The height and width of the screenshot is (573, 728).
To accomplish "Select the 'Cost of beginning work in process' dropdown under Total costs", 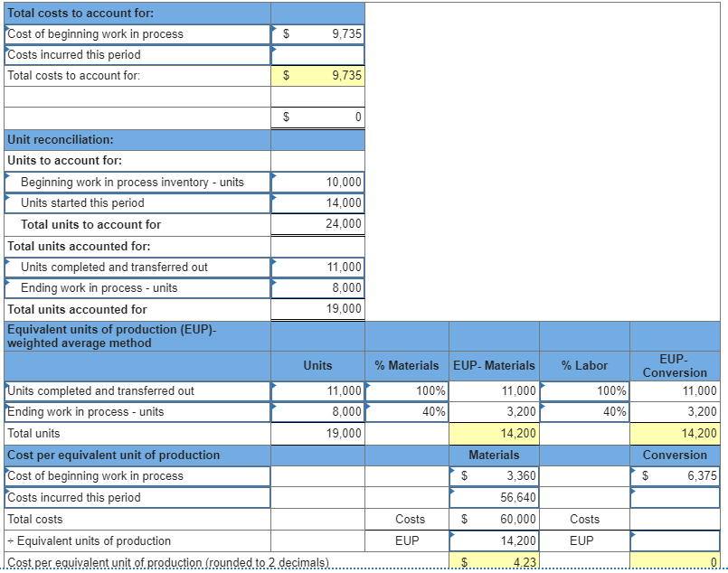I will coord(137,33).
